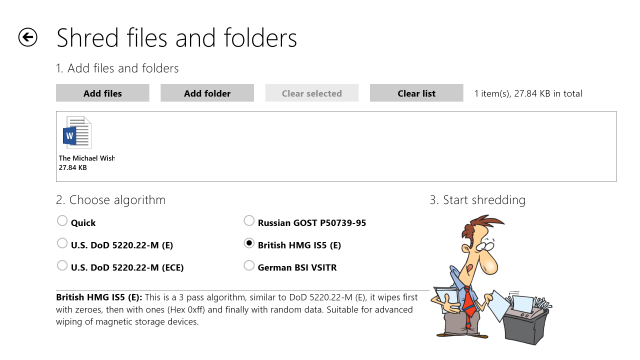Image resolution: width=640 pixels, height=360 pixels.
Task: Click the Add files button
Action: (x=102, y=93)
